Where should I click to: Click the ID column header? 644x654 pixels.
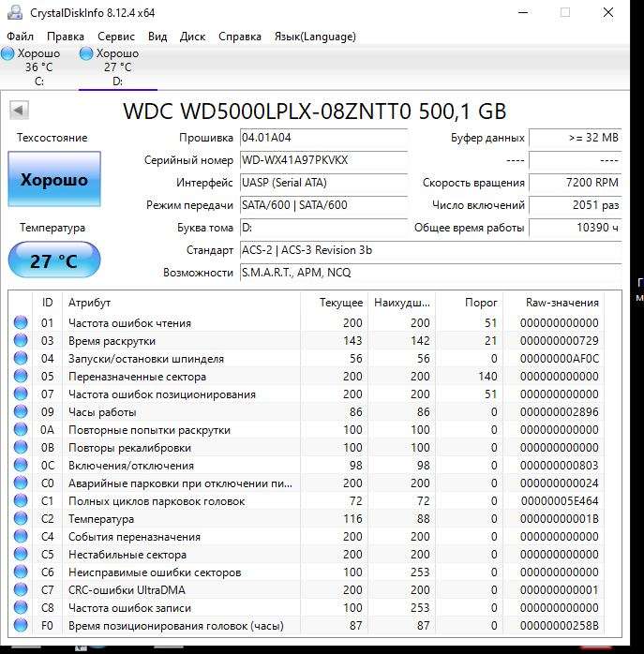pyautogui.click(x=47, y=303)
